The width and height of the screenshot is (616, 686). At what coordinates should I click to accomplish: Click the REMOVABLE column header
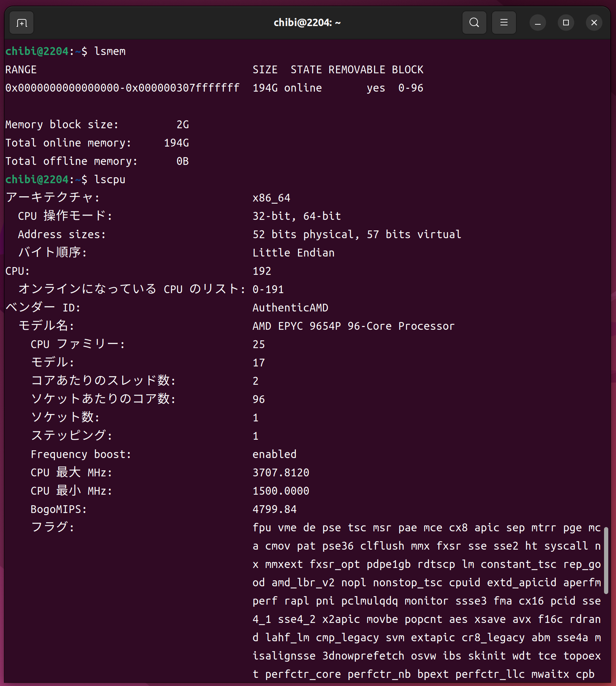[356, 70]
